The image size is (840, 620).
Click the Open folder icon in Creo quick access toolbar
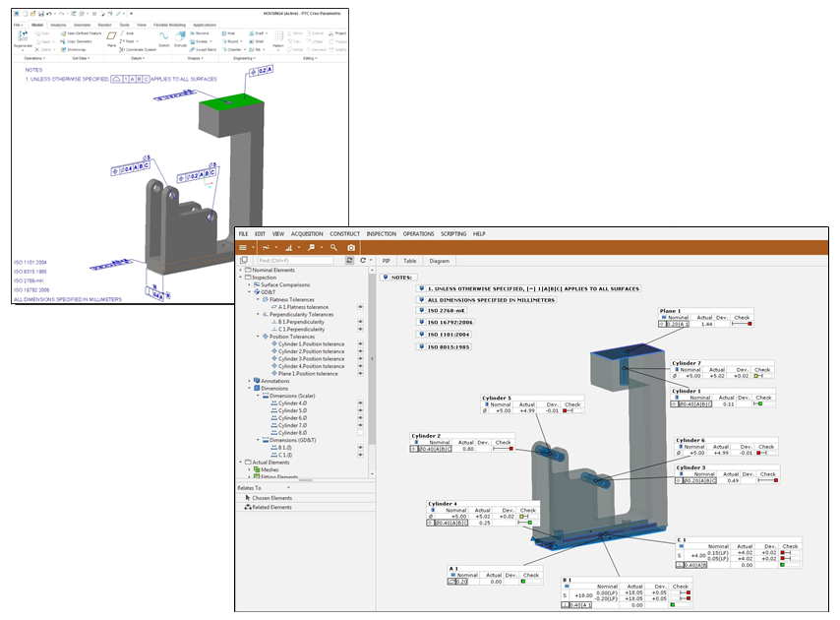coord(32,14)
